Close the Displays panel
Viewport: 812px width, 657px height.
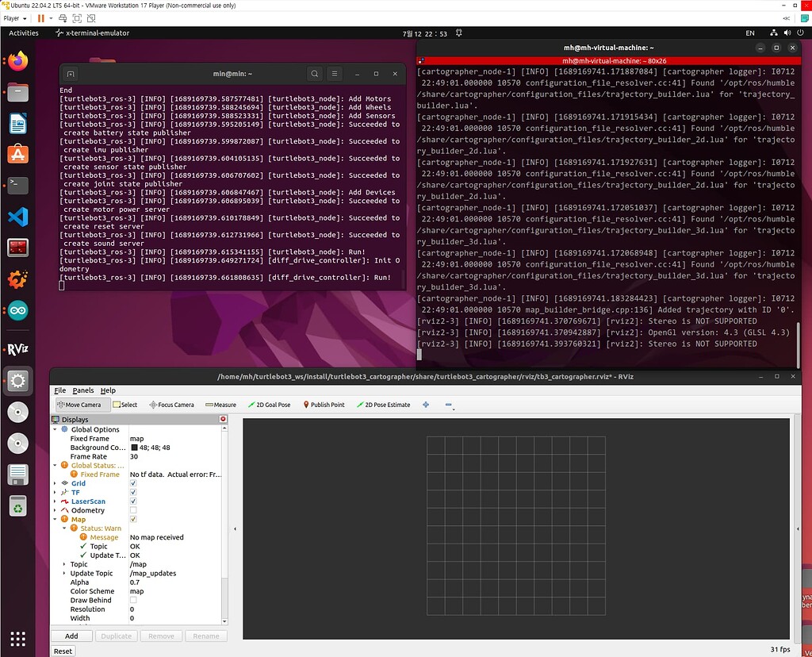pyautogui.click(x=223, y=419)
